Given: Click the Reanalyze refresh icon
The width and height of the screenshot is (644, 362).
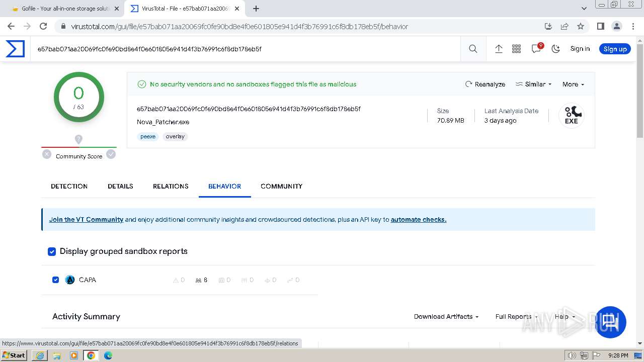Looking at the screenshot, I should coord(469,84).
